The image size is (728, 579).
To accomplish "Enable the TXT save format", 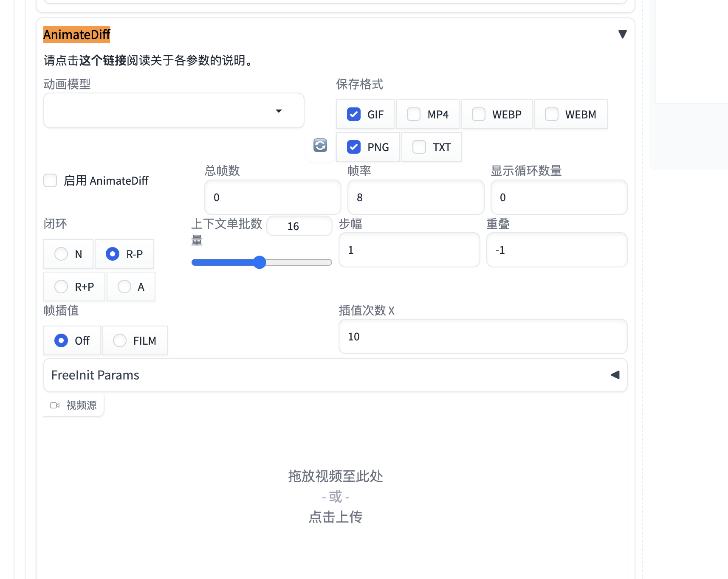I will point(419,147).
